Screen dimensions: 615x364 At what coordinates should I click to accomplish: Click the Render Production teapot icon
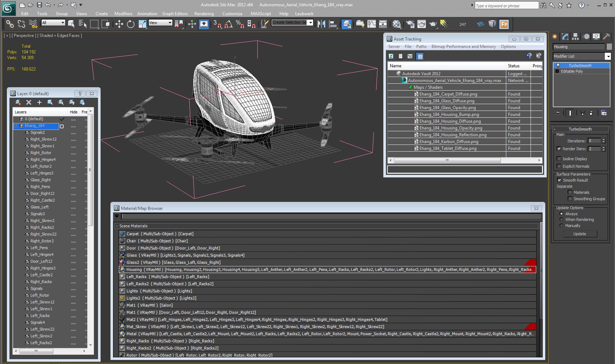(433, 24)
